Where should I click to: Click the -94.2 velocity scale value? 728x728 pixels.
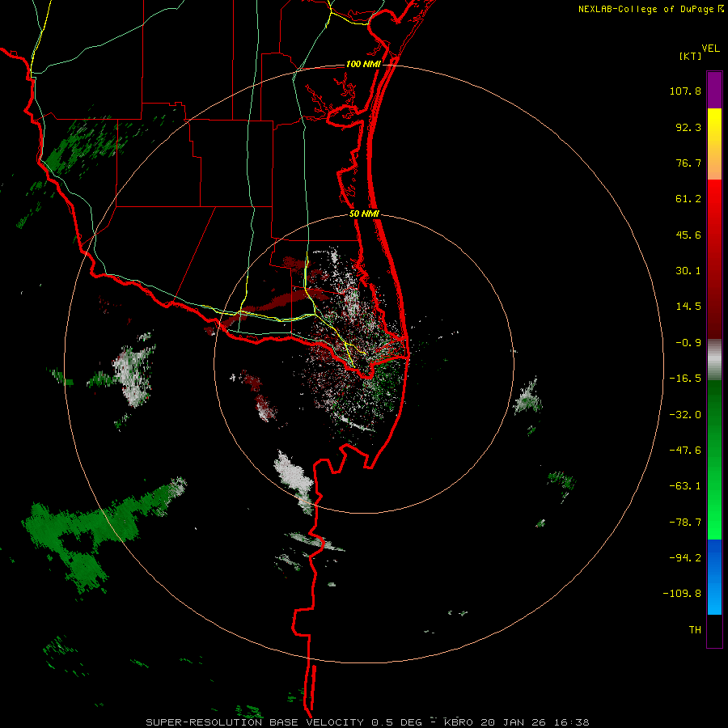click(685, 558)
